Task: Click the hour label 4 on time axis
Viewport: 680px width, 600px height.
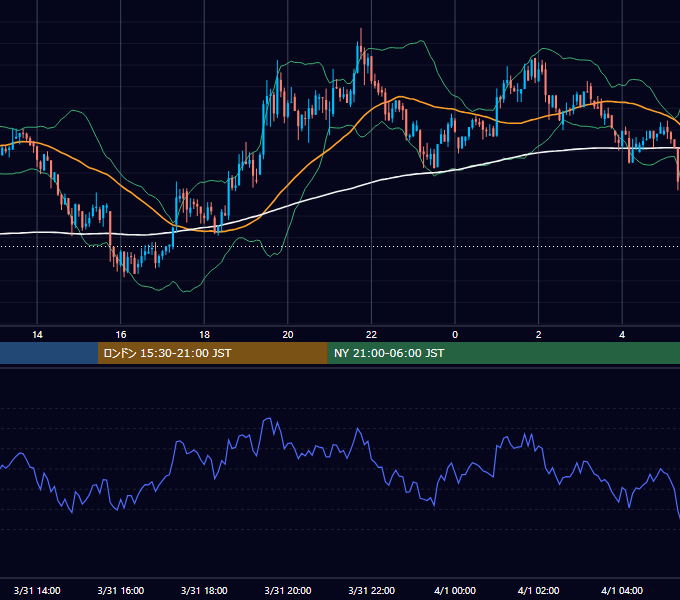Action: pos(622,335)
